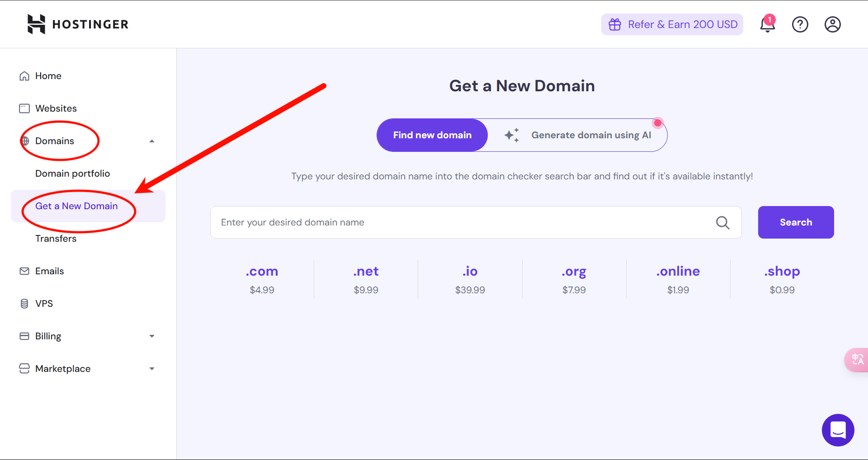Click Refer & Earn 200 USD
The image size is (868, 460).
[682, 24]
